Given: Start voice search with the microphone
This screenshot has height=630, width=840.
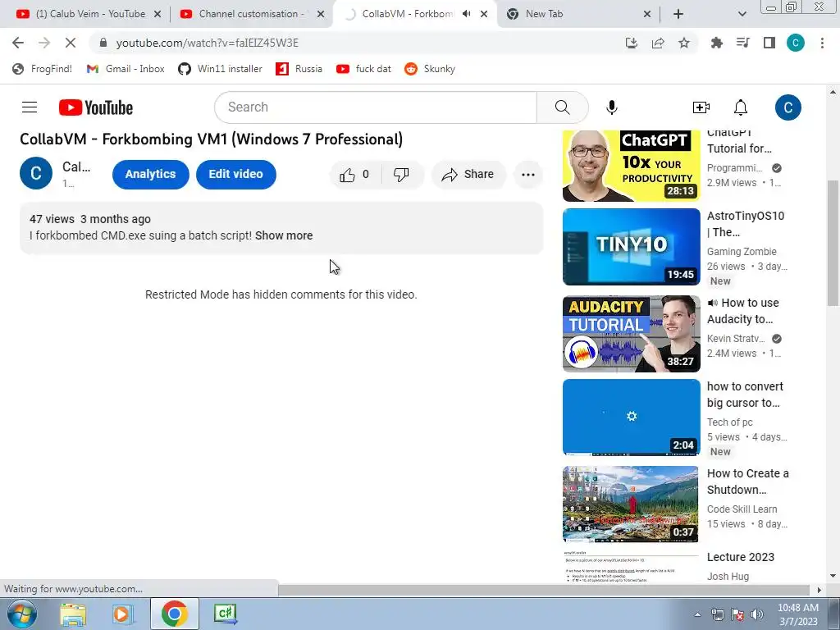Looking at the screenshot, I should [x=612, y=107].
